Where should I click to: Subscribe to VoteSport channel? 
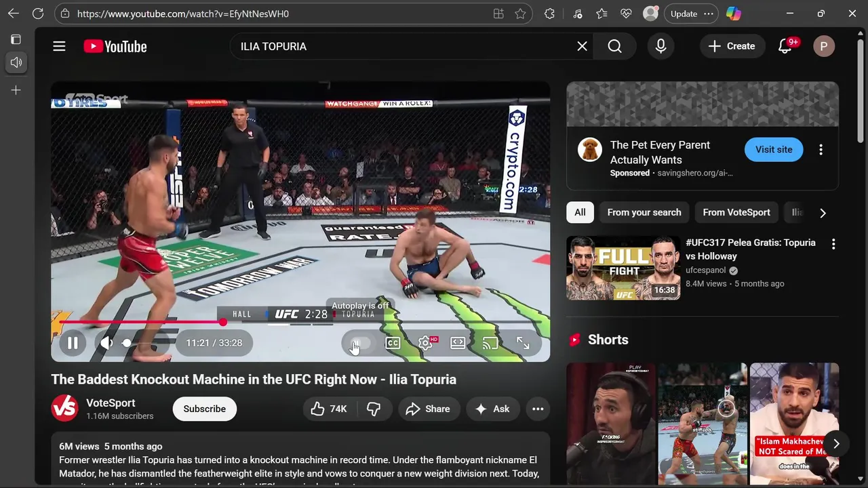204,409
